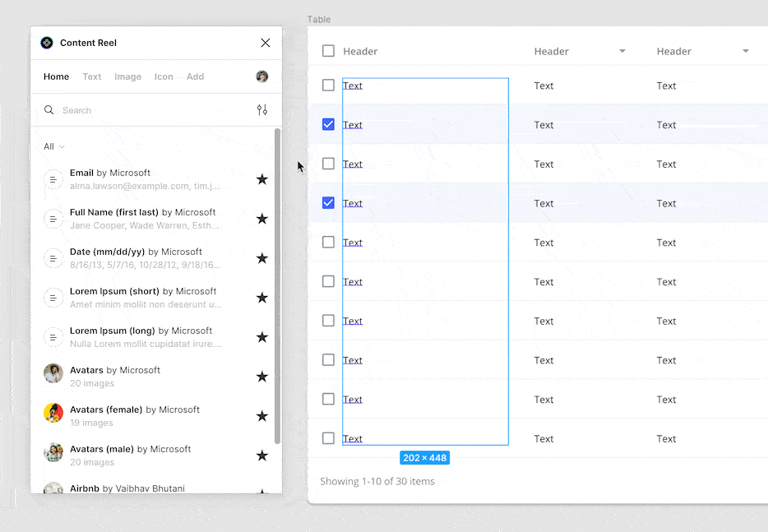The height and width of the screenshot is (532, 768).
Task: Uncheck the fourth table row checkbox
Action: click(x=328, y=203)
